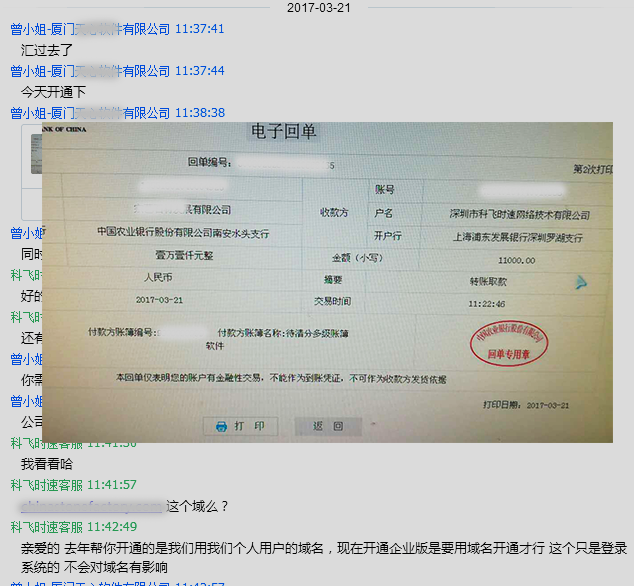634x586 pixels.
Task: Click the 打印 print button label
Action: (x=249, y=426)
